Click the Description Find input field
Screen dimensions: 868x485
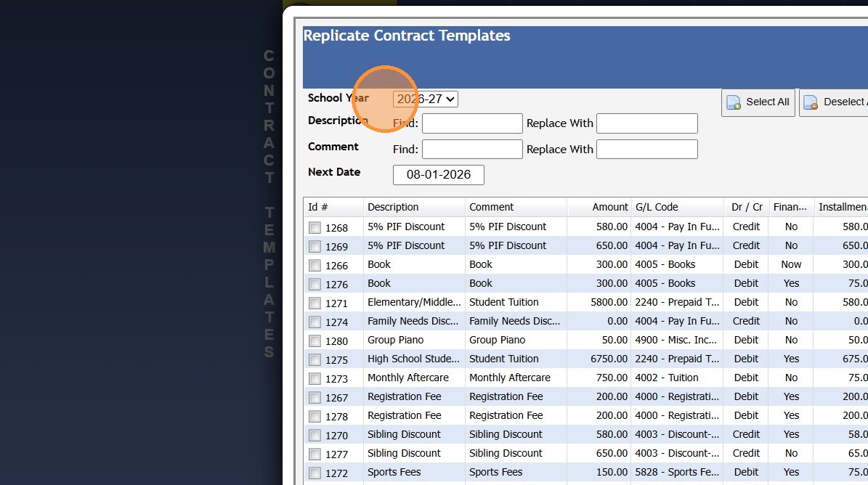472,123
